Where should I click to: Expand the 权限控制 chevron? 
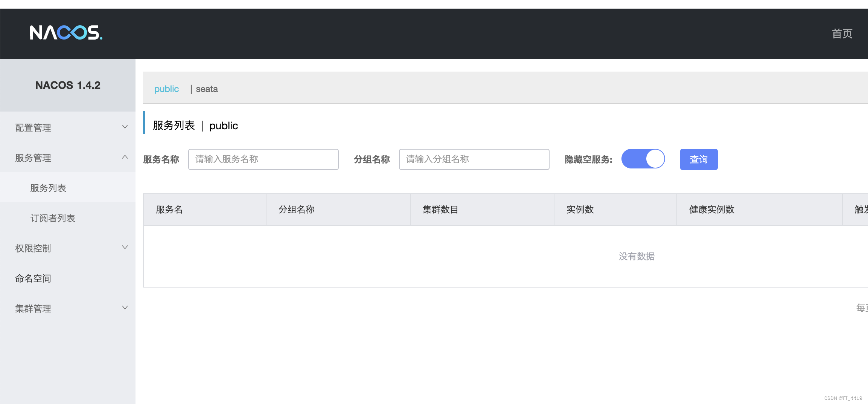coord(125,248)
